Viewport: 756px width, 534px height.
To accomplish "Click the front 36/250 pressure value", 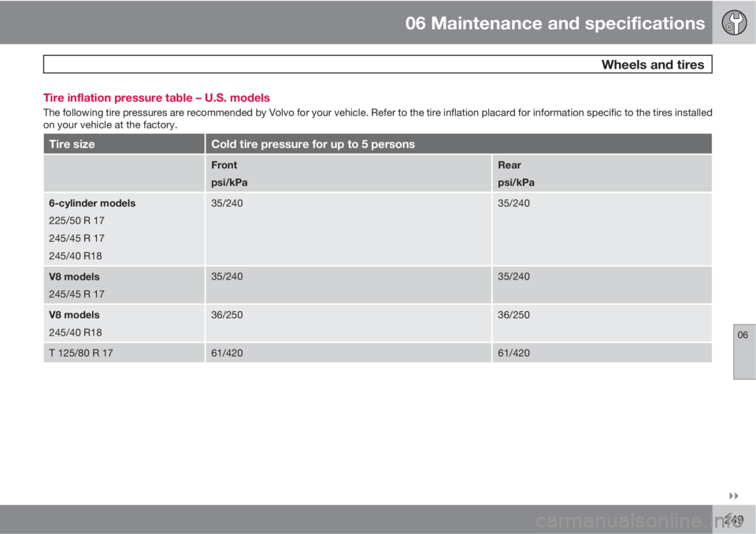I will click(x=227, y=315).
